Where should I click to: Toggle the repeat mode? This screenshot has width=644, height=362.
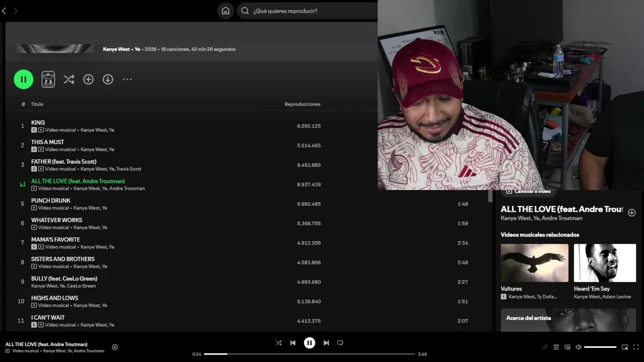coord(340,343)
